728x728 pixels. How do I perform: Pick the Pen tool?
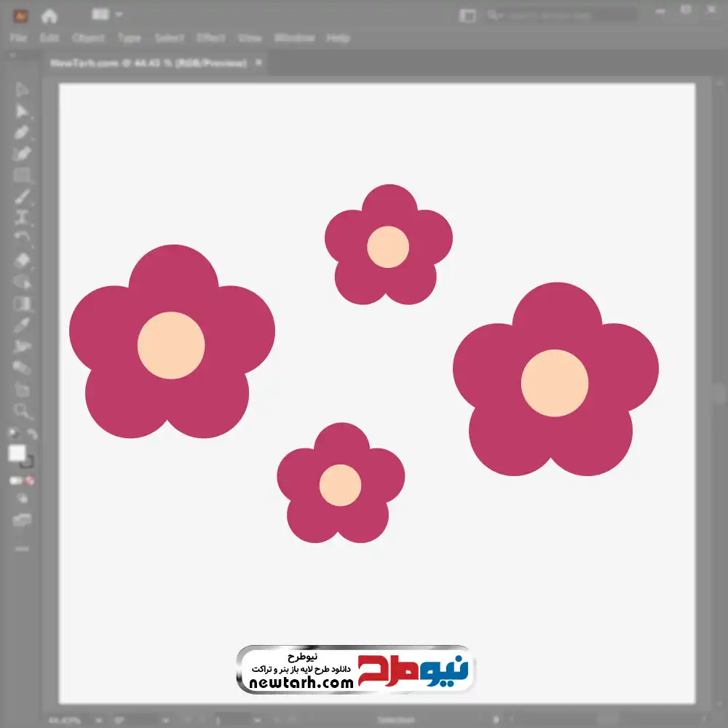click(22, 132)
